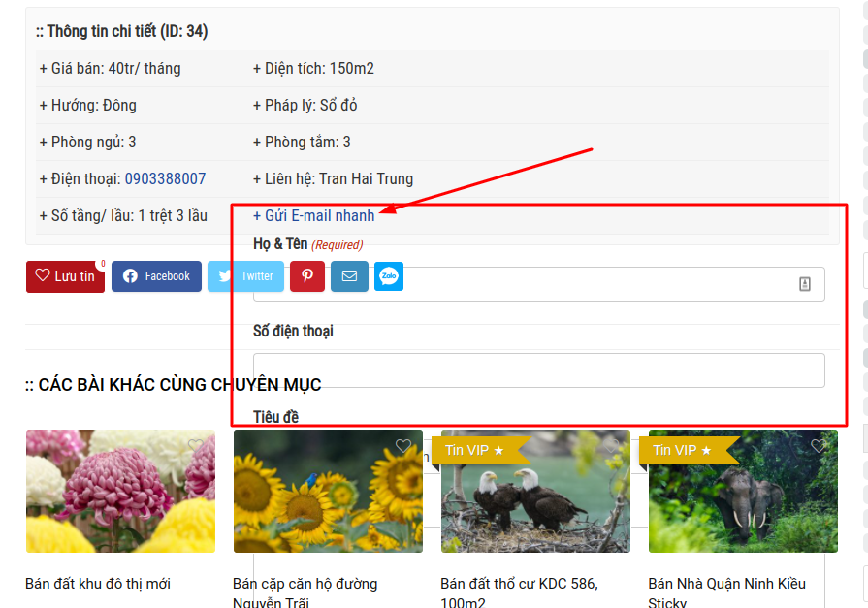Click the CÁC BÀI KHÁC CÙNG CHUYÊN MỤC heading
Viewport: 868px width, 608px height.
(174, 384)
